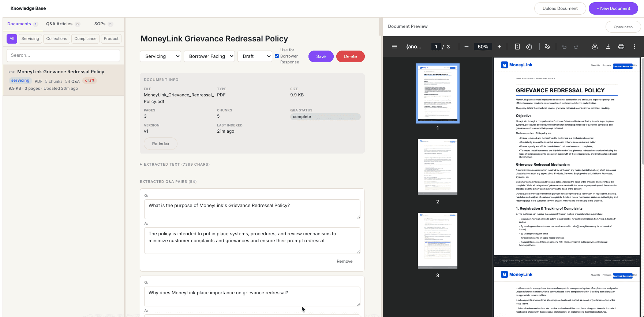Image resolution: width=644 pixels, height=317 pixels.
Task: Click the zoom in plus icon
Action: [x=499, y=47]
